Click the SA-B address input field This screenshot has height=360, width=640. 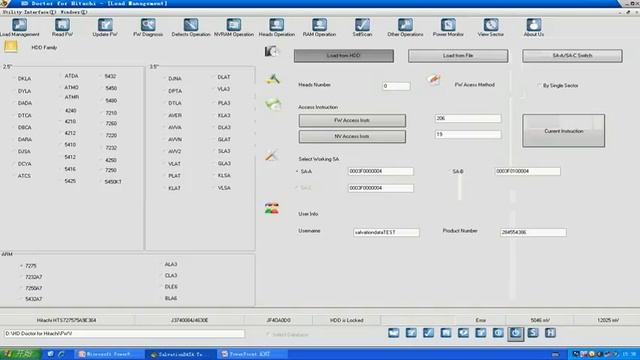(x=527, y=171)
